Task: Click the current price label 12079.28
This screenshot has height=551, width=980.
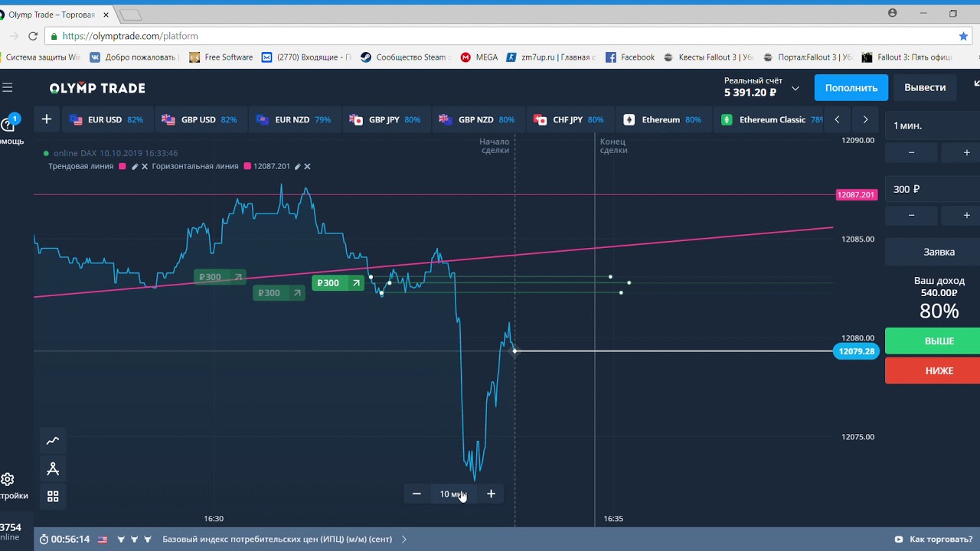Action: [x=856, y=351]
